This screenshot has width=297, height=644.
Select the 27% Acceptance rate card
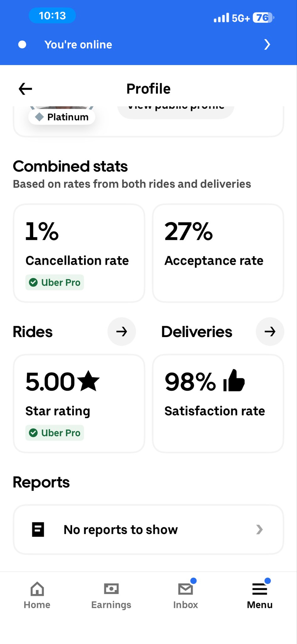coord(218,253)
